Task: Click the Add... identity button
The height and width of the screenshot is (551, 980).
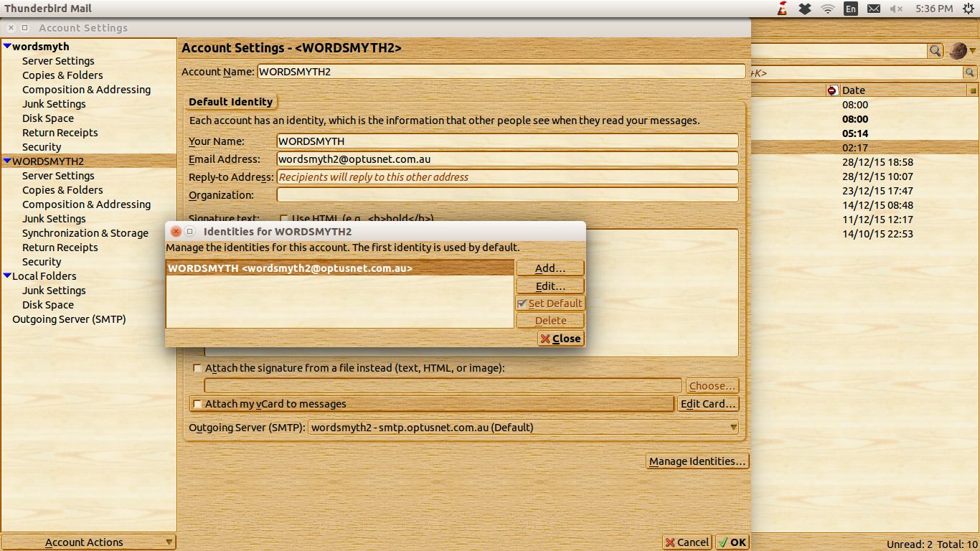Action: [x=550, y=268]
